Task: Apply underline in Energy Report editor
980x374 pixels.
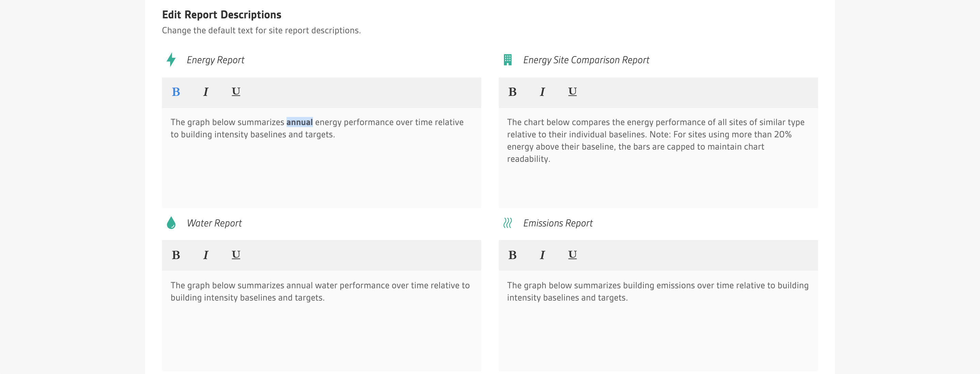Action: [x=236, y=92]
